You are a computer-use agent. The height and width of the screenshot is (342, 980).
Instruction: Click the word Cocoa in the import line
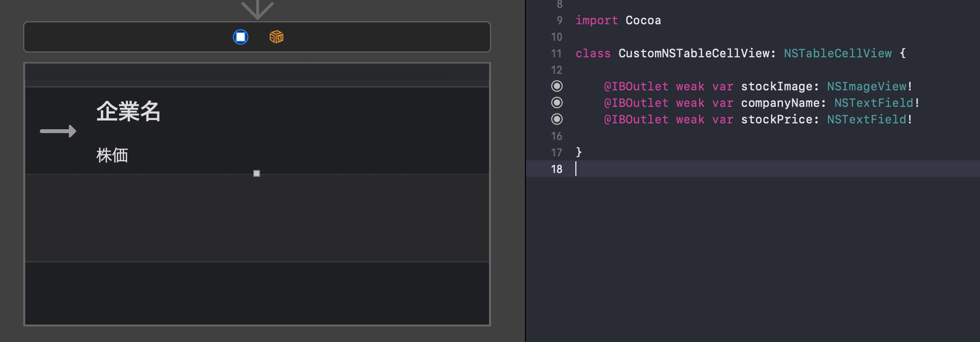(x=643, y=20)
